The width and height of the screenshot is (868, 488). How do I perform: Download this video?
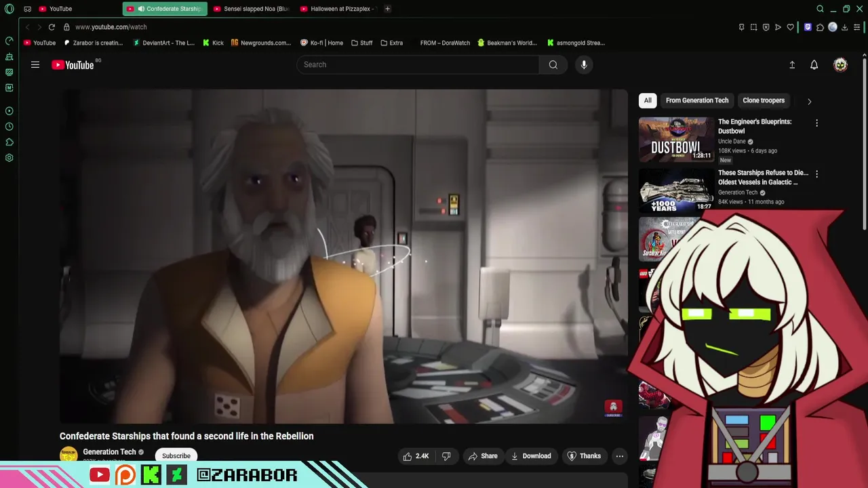tap(531, 456)
